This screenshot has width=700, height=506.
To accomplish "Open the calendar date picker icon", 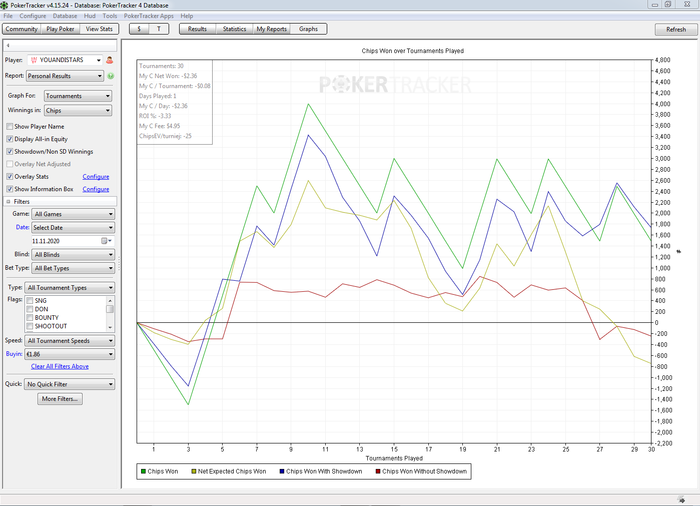I will [105, 241].
